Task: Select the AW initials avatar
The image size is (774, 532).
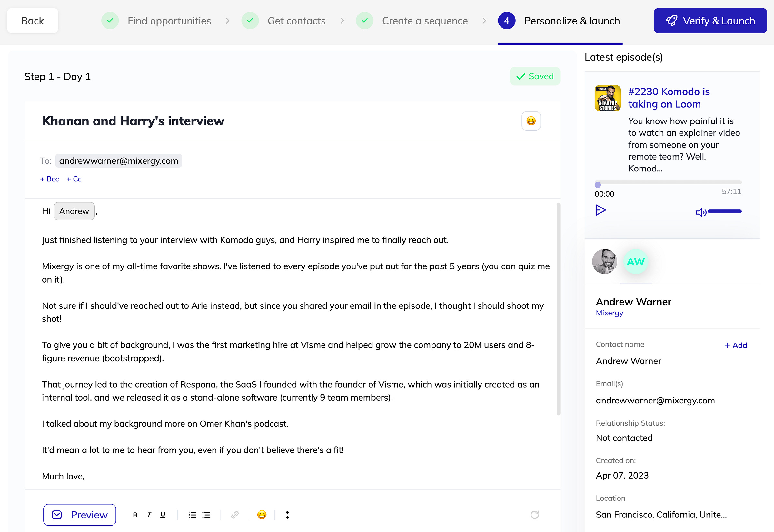Action: 636,261
